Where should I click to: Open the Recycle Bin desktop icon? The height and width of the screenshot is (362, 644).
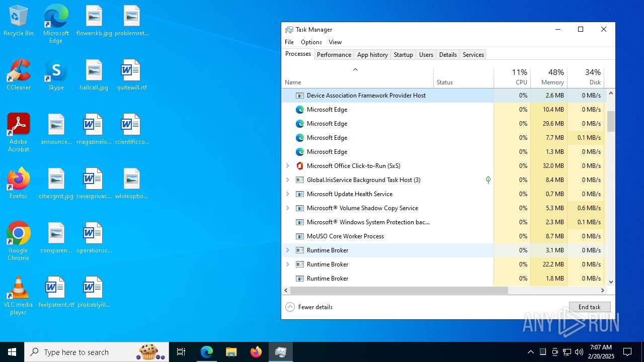[x=19, y=21]
